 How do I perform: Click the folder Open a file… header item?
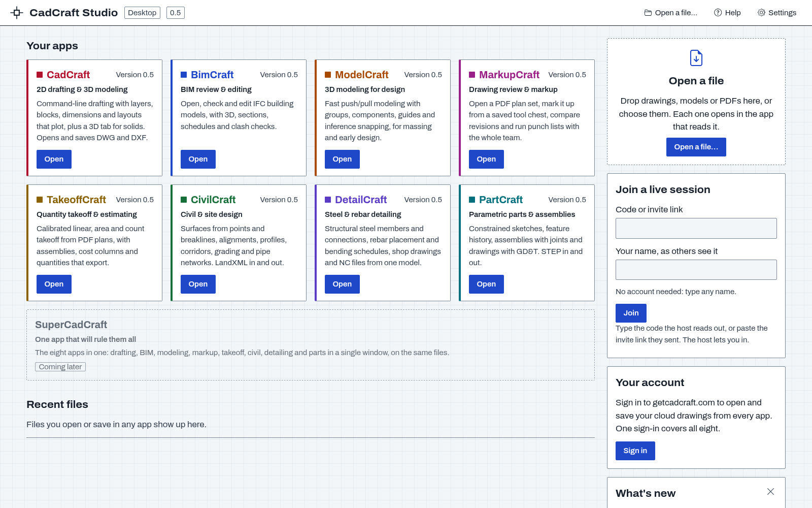670,13
